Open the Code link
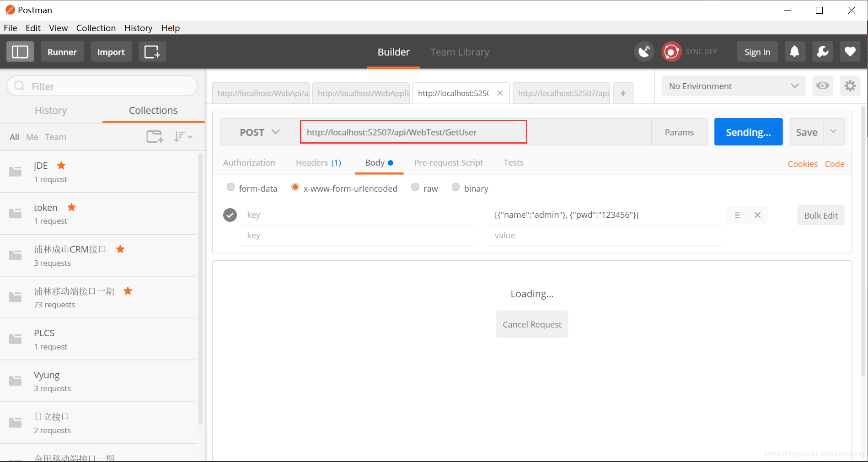This screenshot has width=868, height=462. pyautogui.click(x=835, y=164)
